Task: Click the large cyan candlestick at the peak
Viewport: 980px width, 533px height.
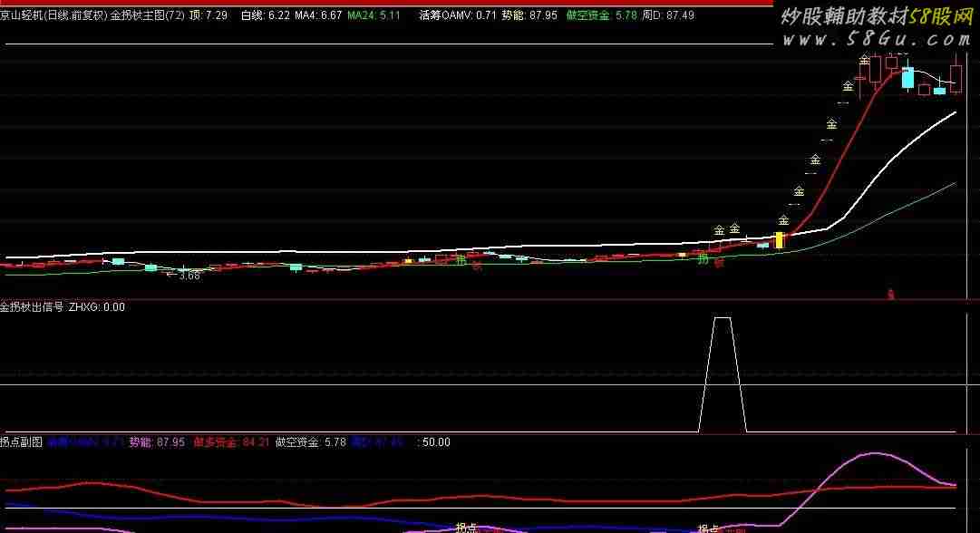Action: (x=907, y=78)
